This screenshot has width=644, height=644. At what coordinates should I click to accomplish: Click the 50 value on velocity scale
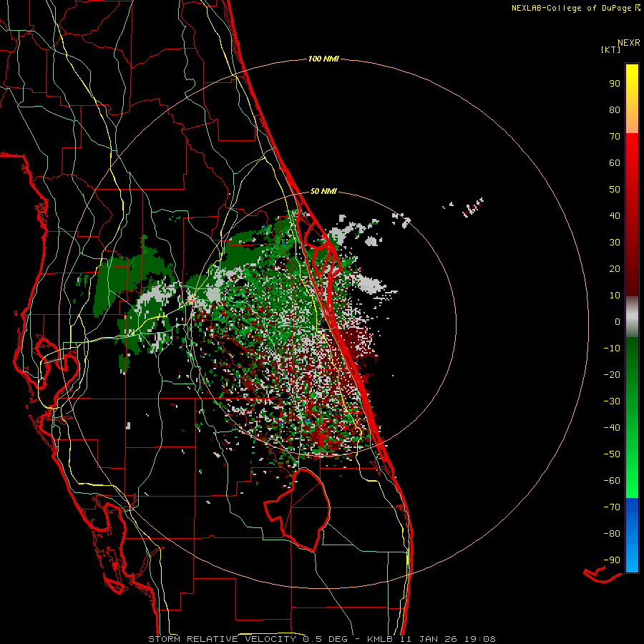[615, 190]
